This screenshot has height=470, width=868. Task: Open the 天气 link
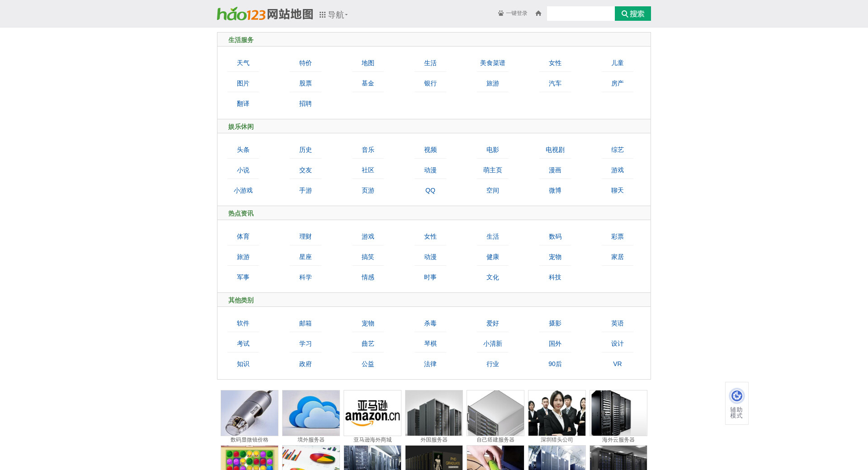pyautogui.click(x=243, y=63)
